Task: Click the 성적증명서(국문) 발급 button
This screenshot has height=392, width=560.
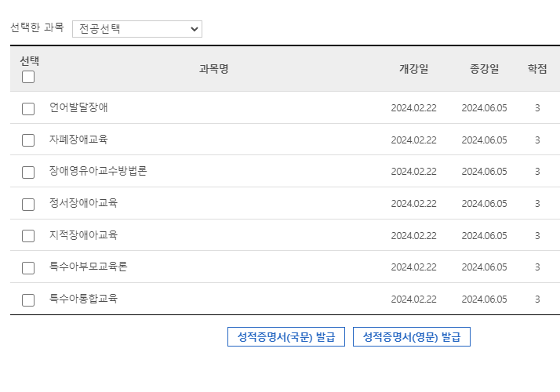Action: (286, 337)
